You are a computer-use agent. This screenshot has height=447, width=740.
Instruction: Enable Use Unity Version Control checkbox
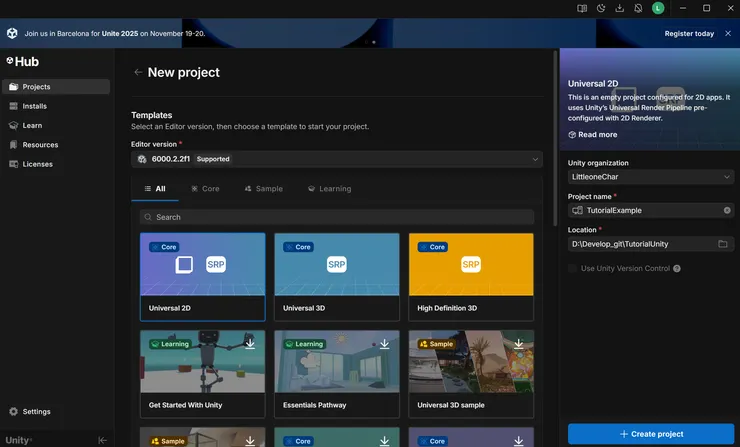(x=573, y=268)
